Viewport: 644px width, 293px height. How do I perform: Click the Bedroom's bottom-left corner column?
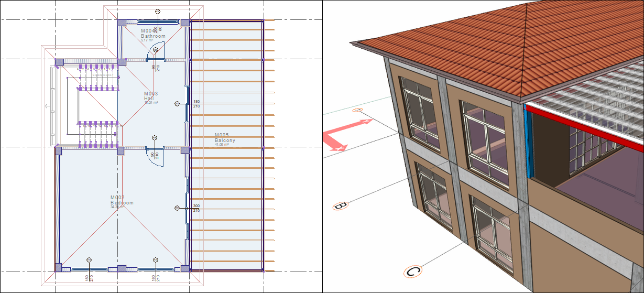coord(58,267)
